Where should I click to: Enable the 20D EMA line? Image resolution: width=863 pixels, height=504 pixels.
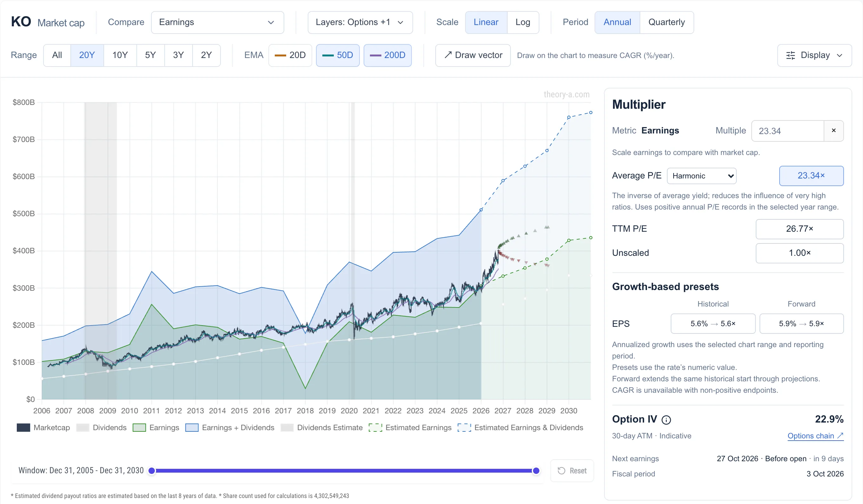tap(290, 55)
